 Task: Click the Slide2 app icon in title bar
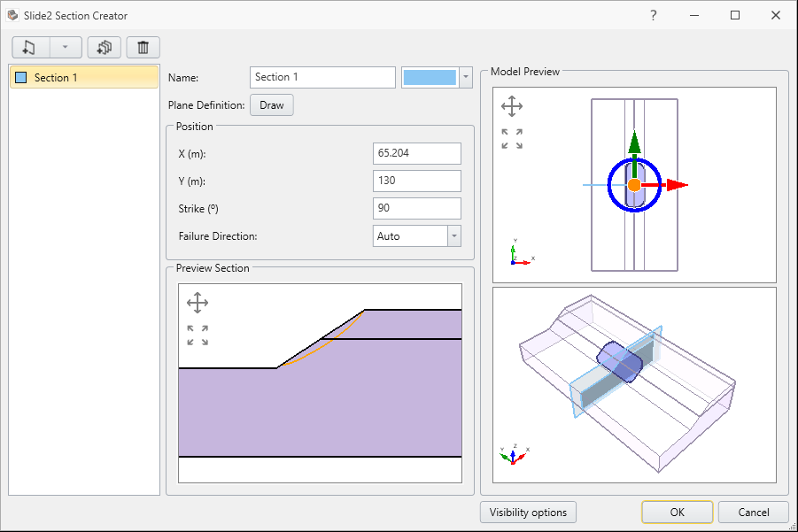[12, 15]
